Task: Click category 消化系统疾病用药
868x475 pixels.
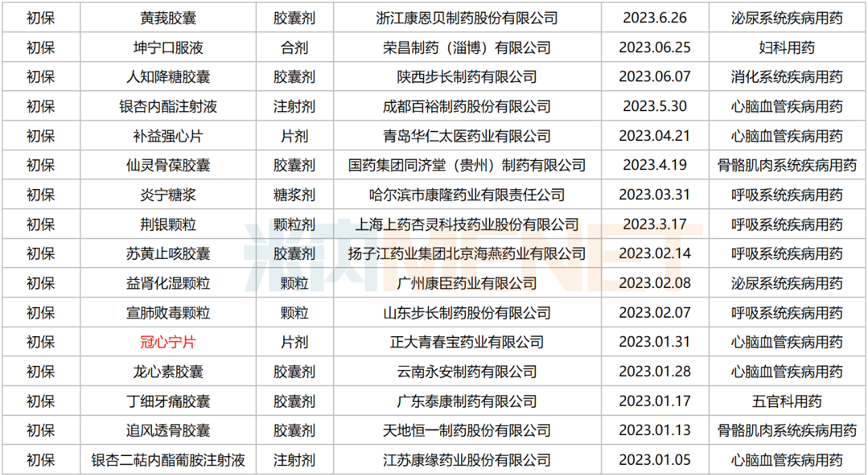Action: point(787,77)
